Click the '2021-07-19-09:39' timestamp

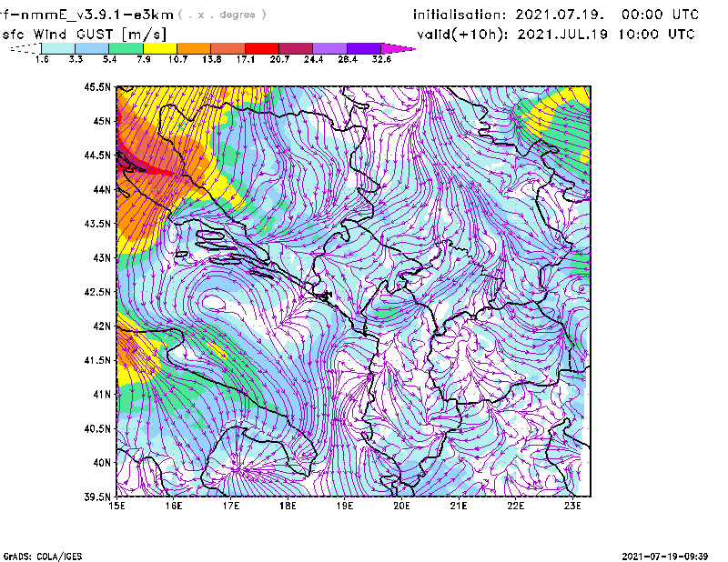tap(665, 557)
